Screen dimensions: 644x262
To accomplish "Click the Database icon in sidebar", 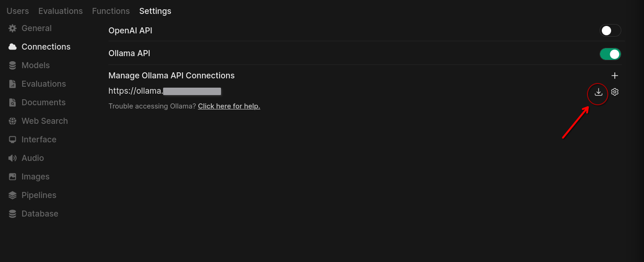I will [x=13, y=214].
